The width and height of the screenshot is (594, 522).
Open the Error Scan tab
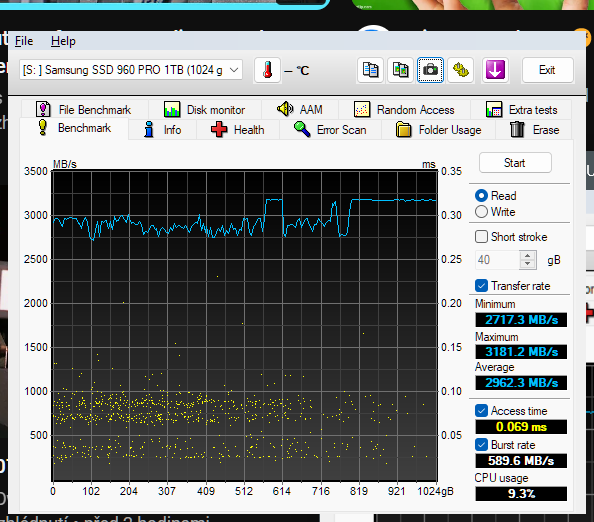point(330,130)
